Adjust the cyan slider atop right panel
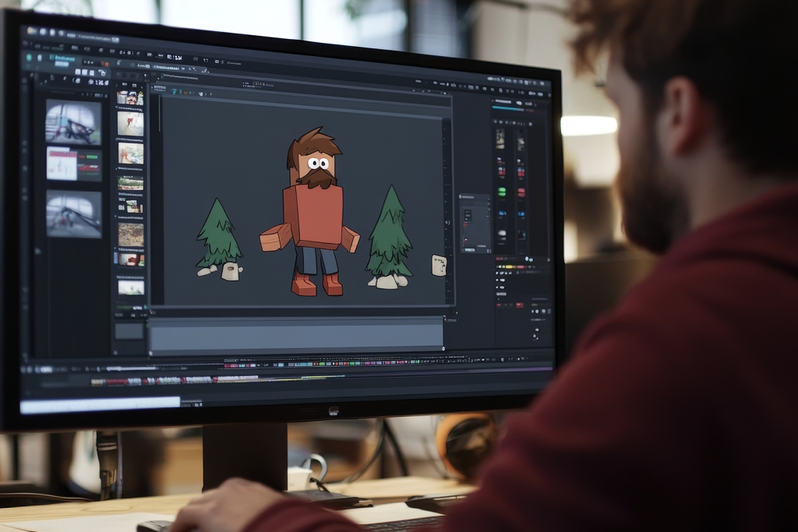Screen dimensions: 798x532 508,108
